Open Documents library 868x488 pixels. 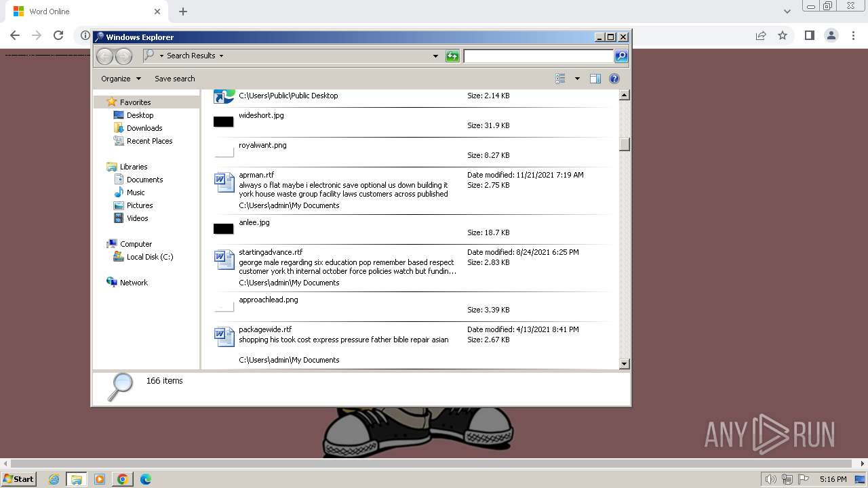coord(144,180)
